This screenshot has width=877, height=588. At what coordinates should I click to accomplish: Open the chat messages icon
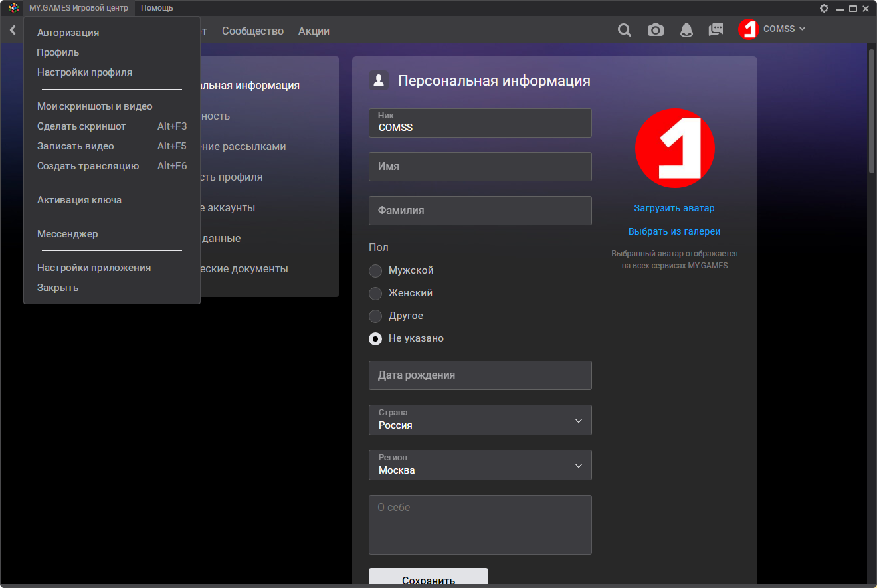click(x=716, y=30)
